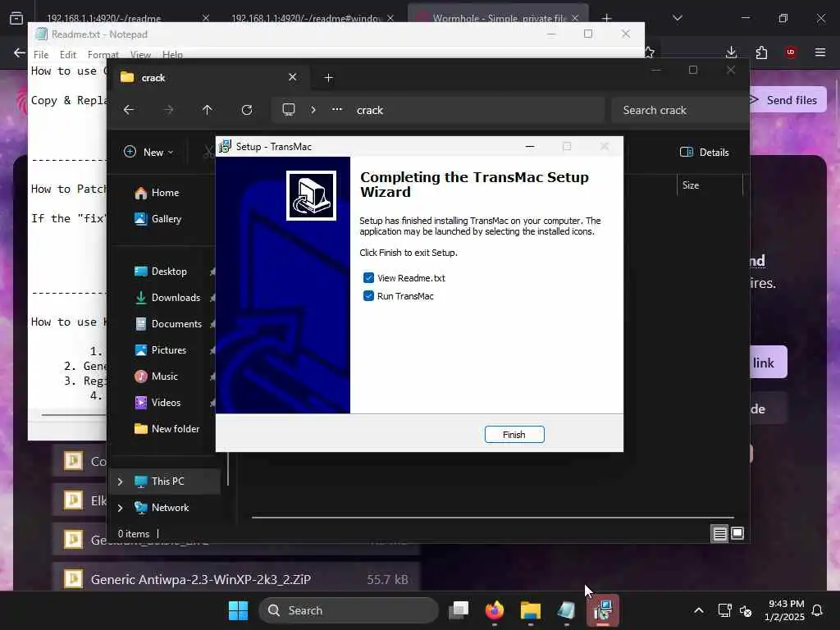Open Notepad Format menu
Screen dimensions: 840x630
tap(103, 55)
